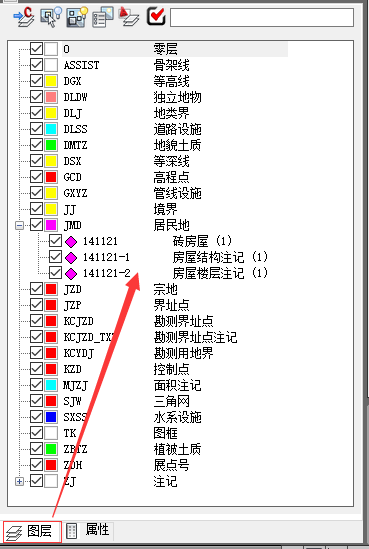The width and height of the screenshot is (369, 549).
Task: Click the red color swatch of GCD
Action: click(51, 177)
